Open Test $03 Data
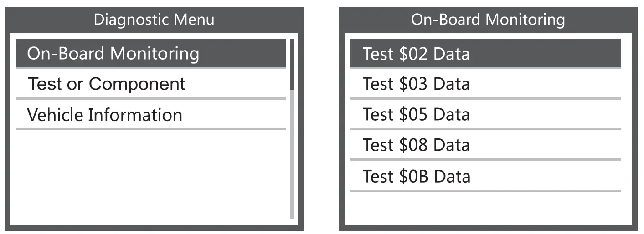 (x=485, y=84)
